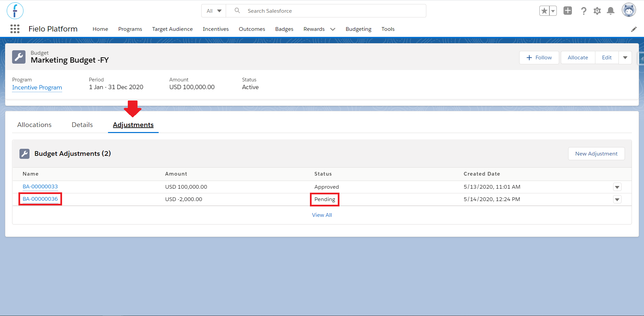Expand the Rewards menu chevron
This screenshot has height=316, width=644.
333,29
